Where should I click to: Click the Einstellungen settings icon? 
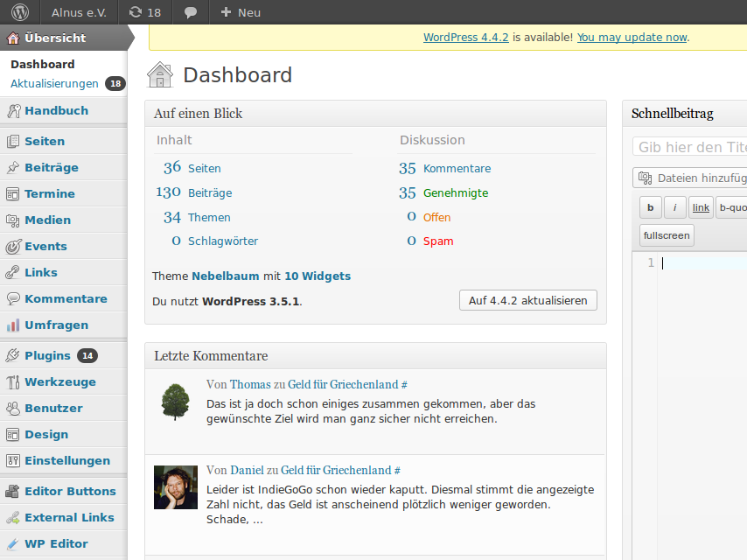[x=13, y=460]
